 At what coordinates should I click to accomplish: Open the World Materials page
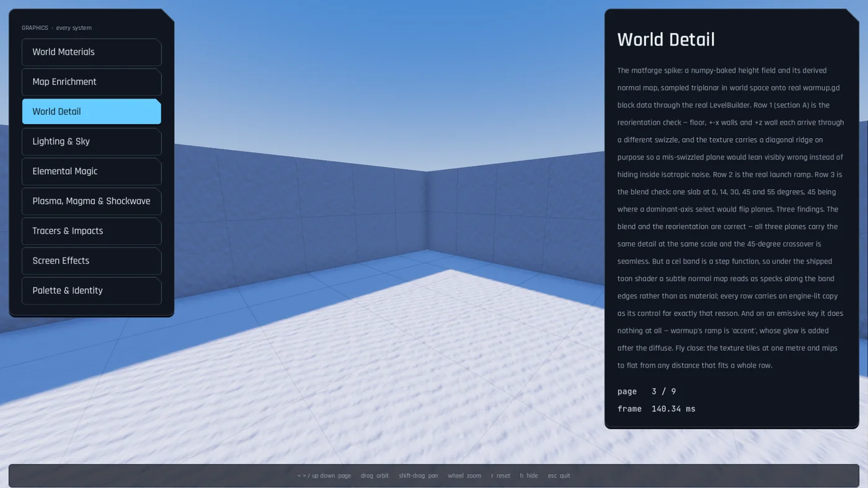tap(92, 52)
